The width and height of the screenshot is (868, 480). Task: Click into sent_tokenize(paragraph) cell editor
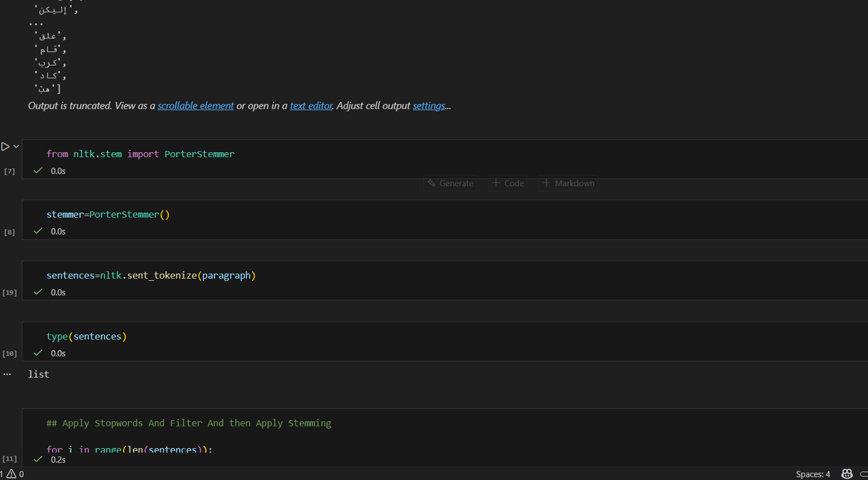tap(151, 276)
